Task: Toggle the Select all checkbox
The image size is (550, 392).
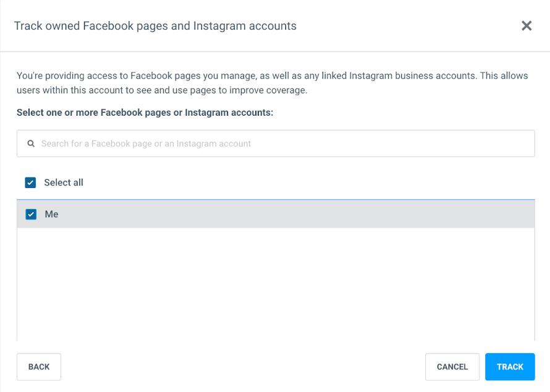Action: pos(30,182)
